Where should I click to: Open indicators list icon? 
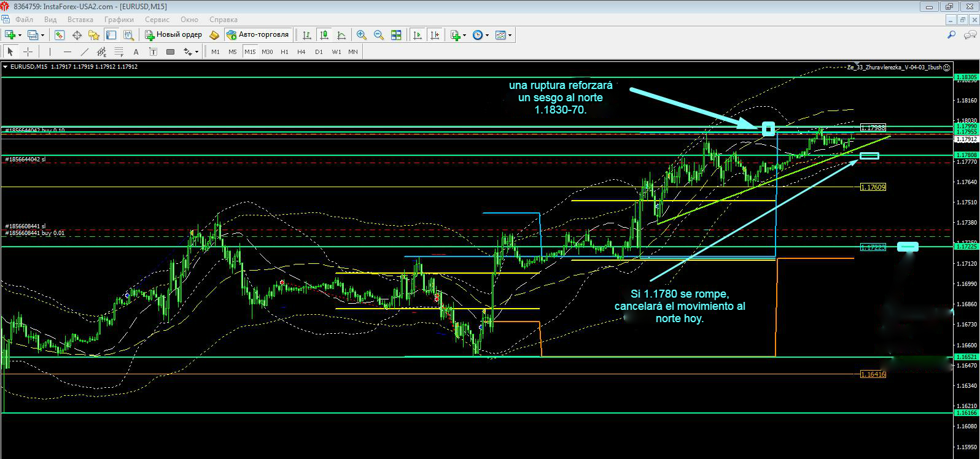pos(455,35)
